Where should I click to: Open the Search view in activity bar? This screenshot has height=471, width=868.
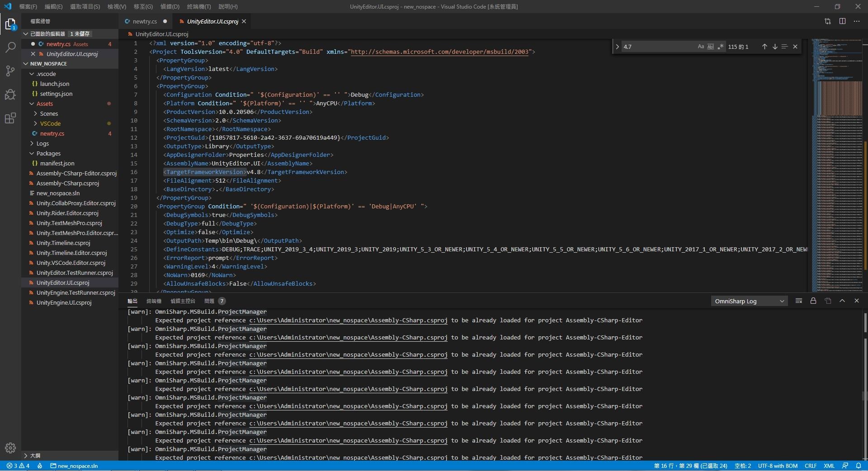[x=10, y=47]
